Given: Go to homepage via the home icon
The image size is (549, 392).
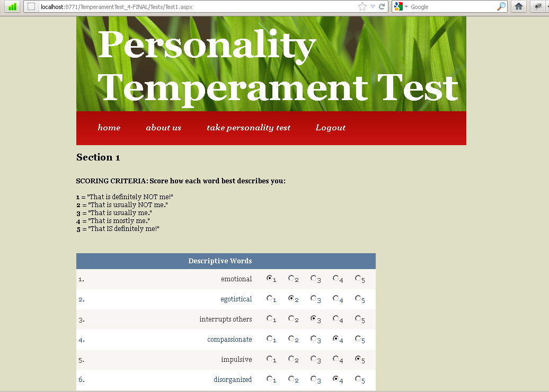Looking at the screenshot, I should pos(518,6).
